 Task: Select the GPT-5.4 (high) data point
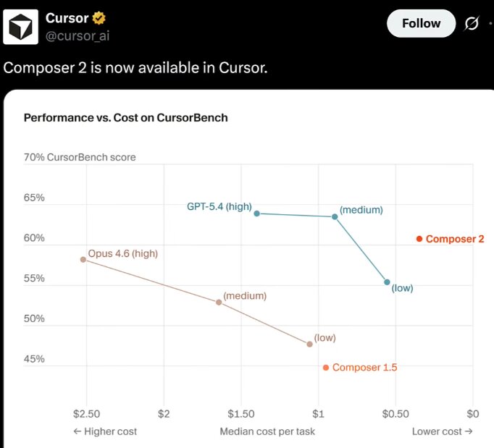tap(257, 213)
